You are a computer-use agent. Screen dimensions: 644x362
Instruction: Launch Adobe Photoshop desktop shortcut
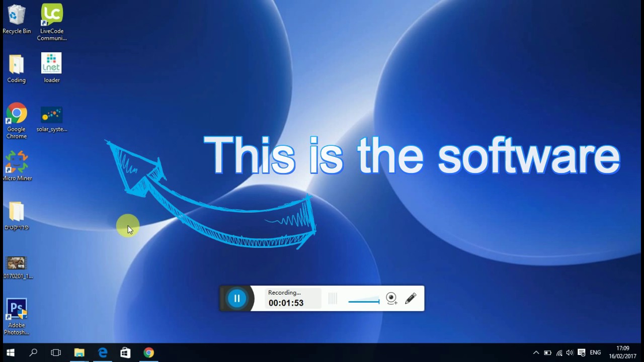click(x=17, y=317)
